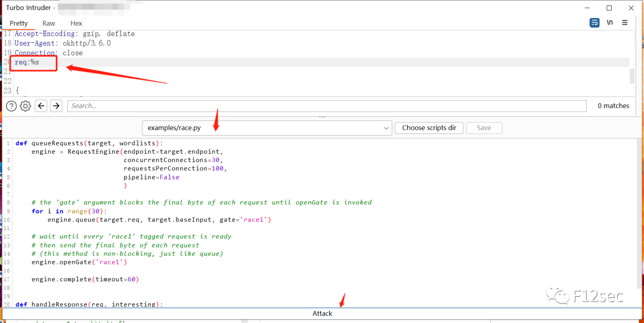Click the def queueRequests line
The width and height of the screenshot is (644, 323).
[89, 143]
